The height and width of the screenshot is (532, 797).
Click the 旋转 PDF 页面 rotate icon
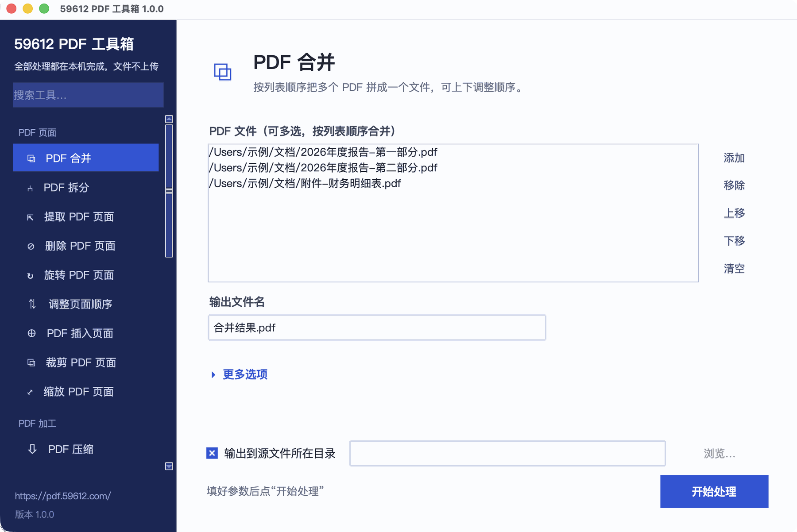point(30,275)
